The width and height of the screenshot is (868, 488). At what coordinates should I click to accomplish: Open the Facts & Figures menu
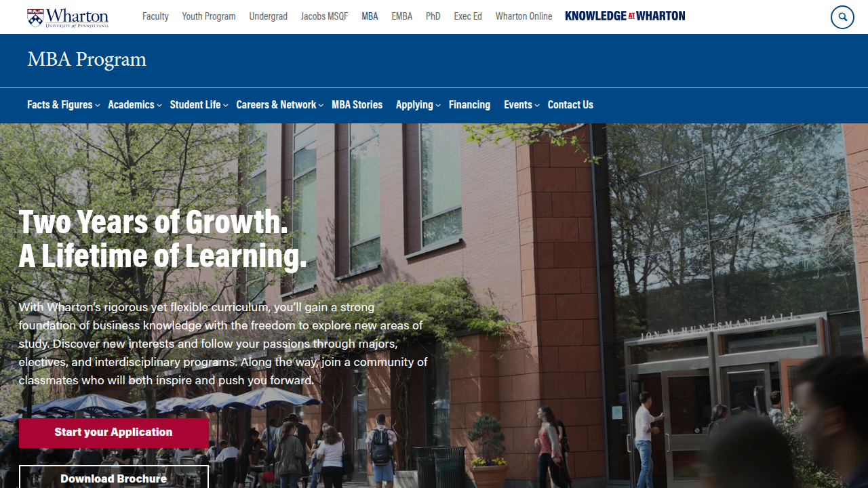pos(60,105)
